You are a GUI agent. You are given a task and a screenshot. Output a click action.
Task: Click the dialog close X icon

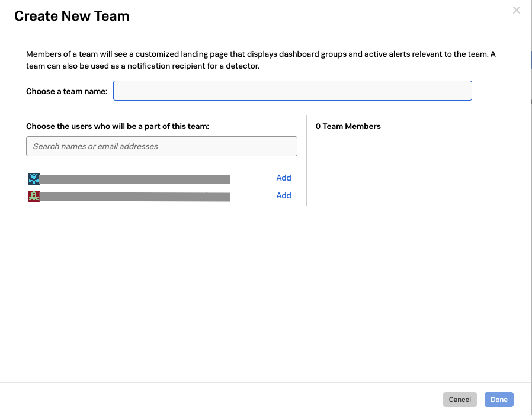tap(516, 10)
